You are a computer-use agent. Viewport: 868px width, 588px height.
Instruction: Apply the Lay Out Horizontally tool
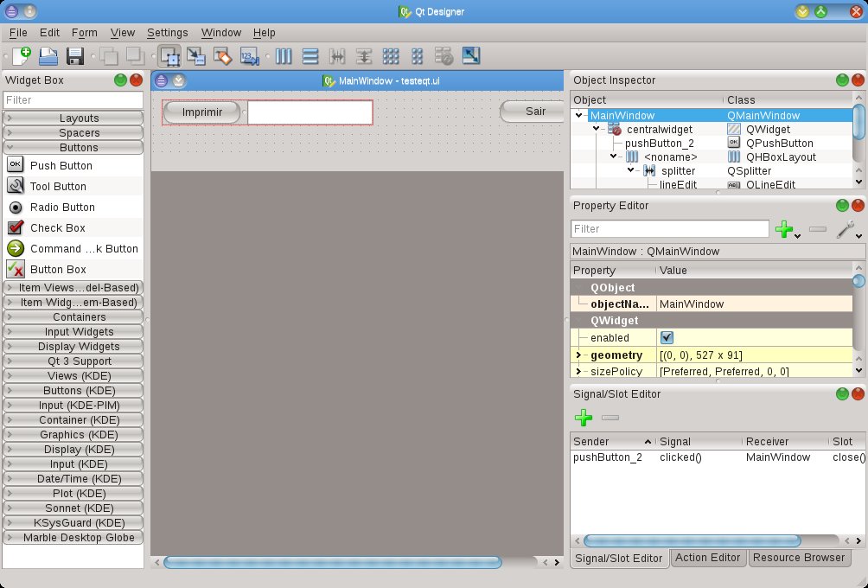[284, 56]
